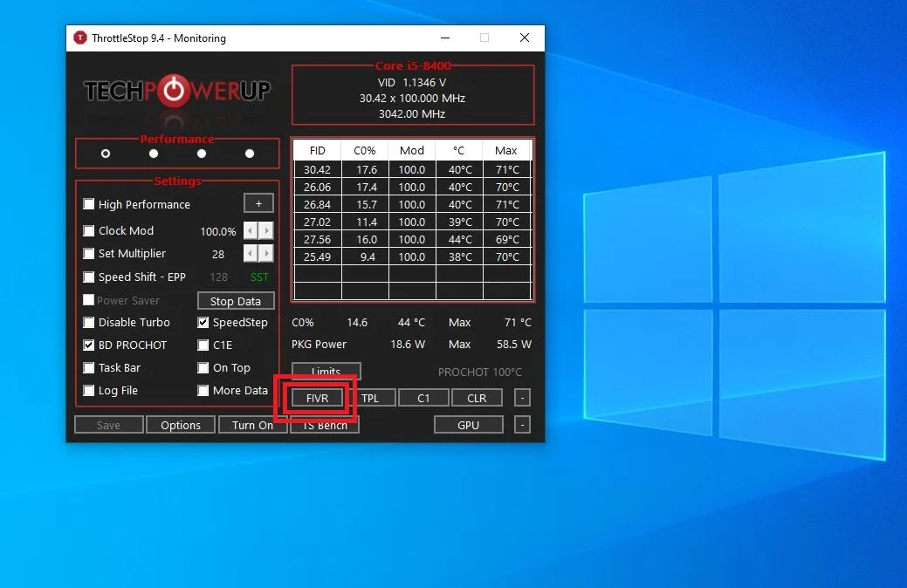907x588 pixels.
Task: Select the 27.56 FID cell
Action: [318, 239]
